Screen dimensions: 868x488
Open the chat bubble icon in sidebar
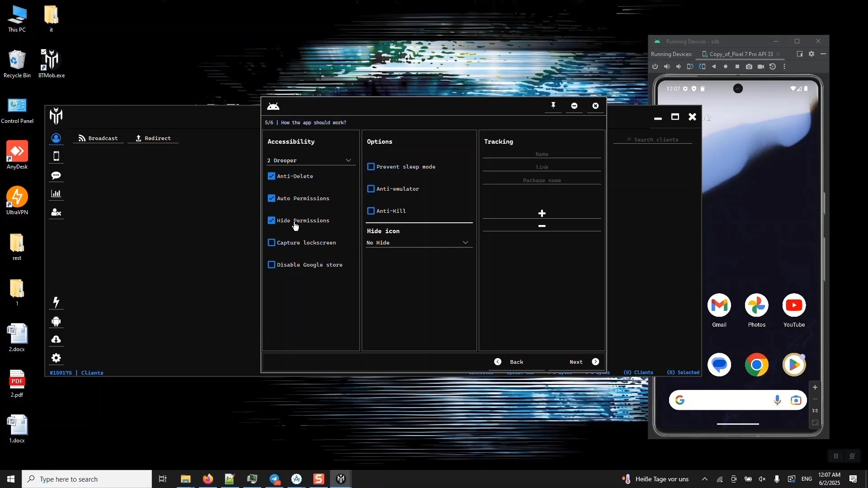tap(56, 175)
